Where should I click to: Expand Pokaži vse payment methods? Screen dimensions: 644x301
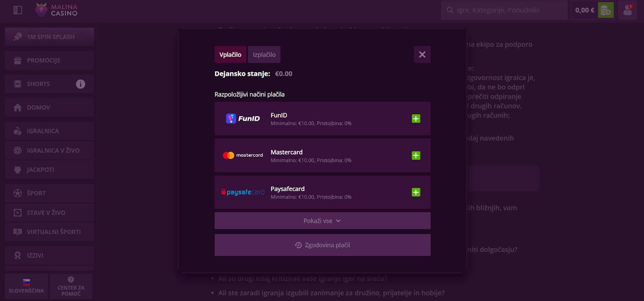tap(322, 221)
